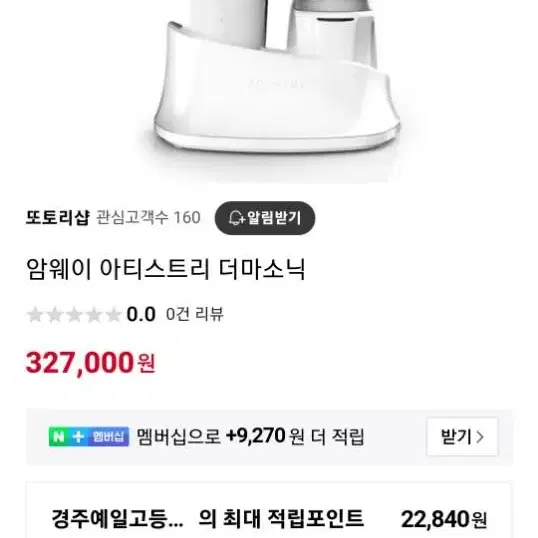Click the truncated 경주예일고등... name
538x538 pixels.
(117, 519)
